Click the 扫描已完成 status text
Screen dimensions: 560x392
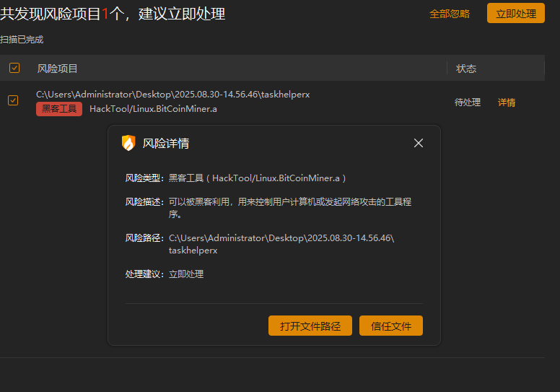[x=22, y=40]
